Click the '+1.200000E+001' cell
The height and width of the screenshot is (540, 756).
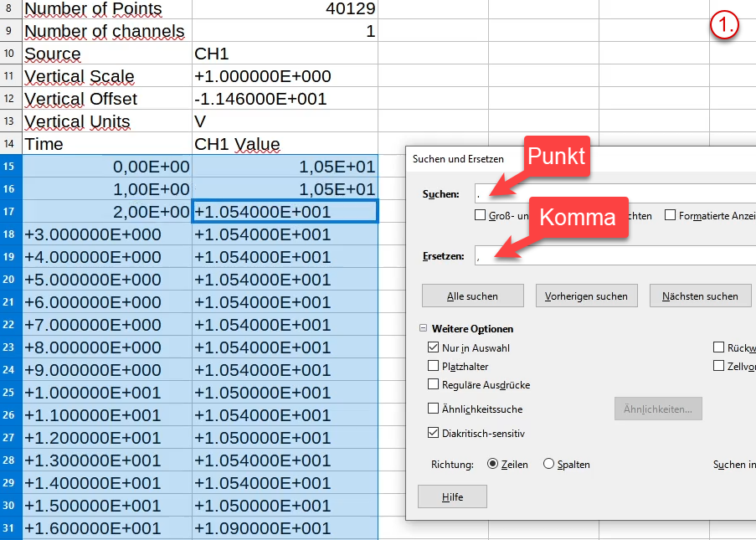pos(107,438)
